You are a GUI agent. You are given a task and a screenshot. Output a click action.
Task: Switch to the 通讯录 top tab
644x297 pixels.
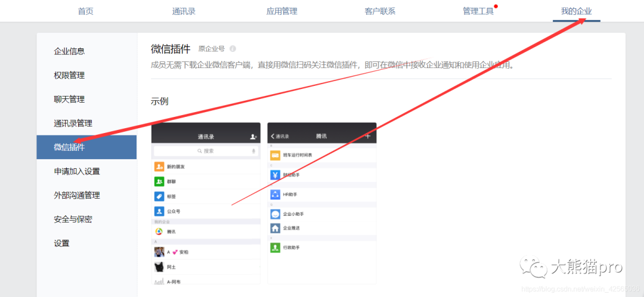click(184, 11)
